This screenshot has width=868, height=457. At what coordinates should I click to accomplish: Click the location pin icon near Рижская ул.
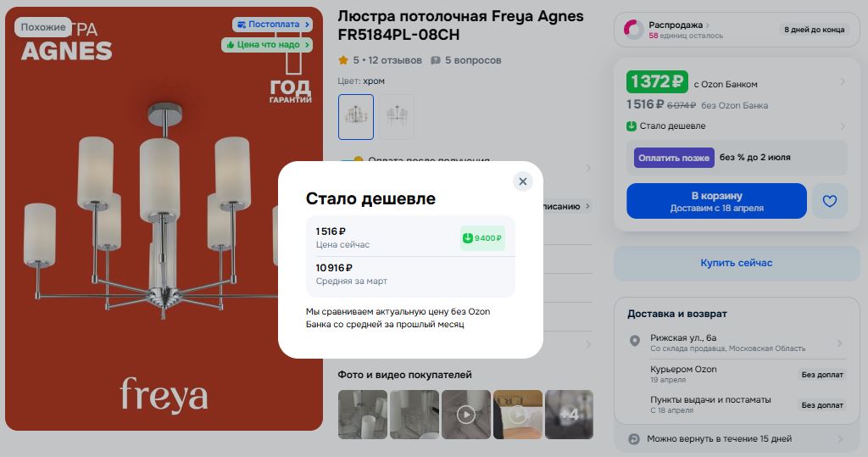tap(635, 341)
